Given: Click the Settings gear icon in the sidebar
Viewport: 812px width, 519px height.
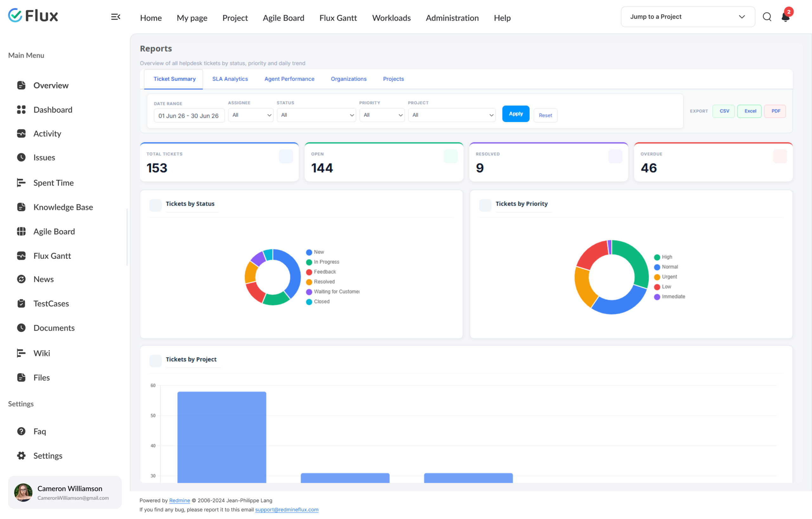Looking at the screenshot, I should tap(21, 456).
